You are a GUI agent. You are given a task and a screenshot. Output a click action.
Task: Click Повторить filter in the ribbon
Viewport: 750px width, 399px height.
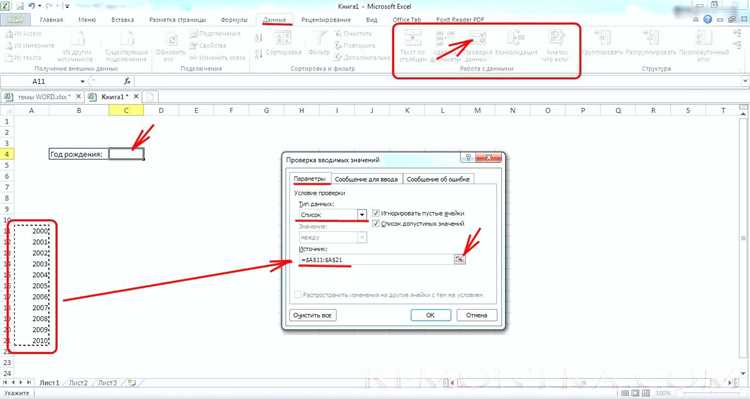click(355, 45)
